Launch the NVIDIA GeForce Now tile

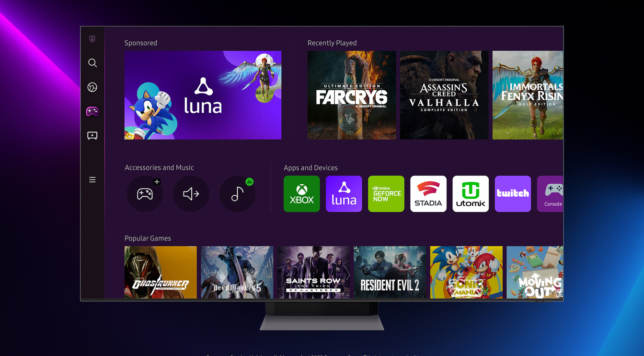pyautogui.click(x=386, y=194)
